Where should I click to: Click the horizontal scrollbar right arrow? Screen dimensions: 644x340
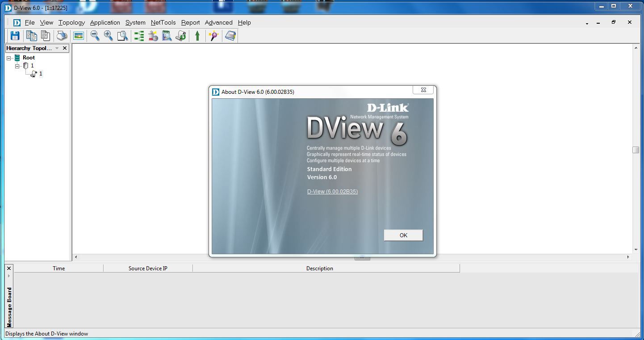pyautogui.click(x=628, y=257)
